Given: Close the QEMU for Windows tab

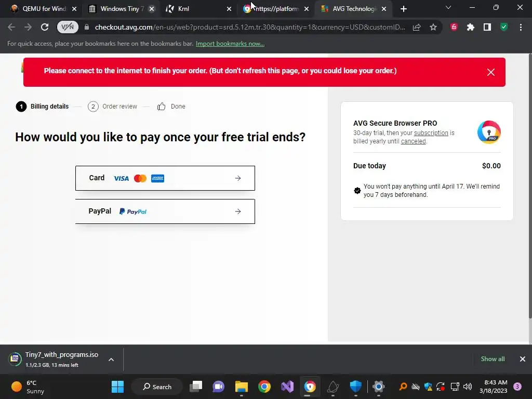Looking at the screenshot, I should tap(74, 9).
